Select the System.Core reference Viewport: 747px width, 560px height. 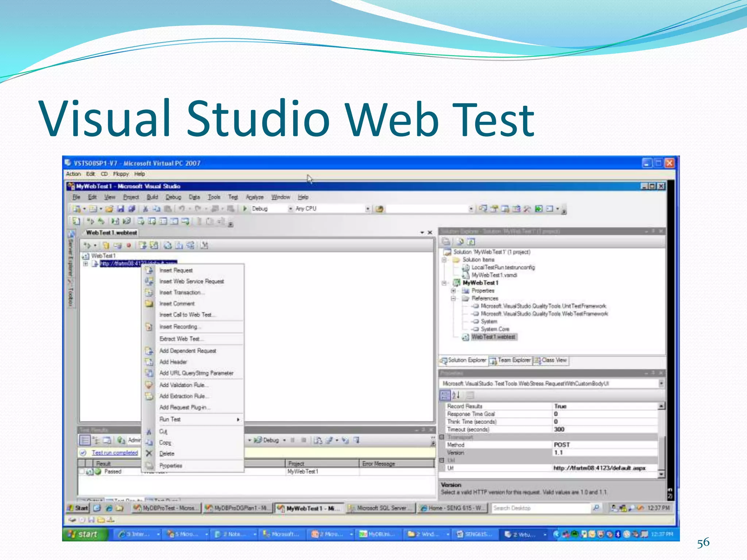(495, 329)
